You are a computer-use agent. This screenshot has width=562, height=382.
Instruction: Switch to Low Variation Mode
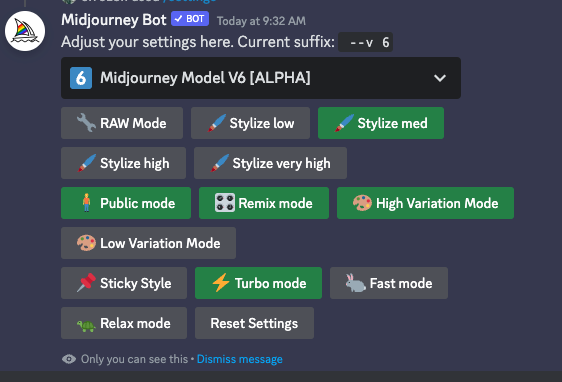(148, 243)
